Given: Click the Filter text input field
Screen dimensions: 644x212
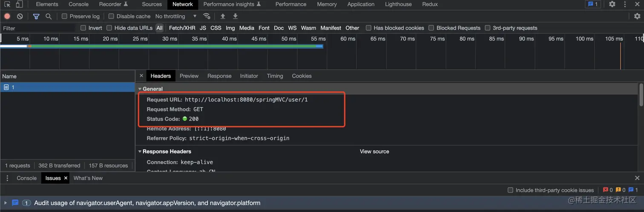Looking at the screenshot, I should pyautogui.click(x=38, y=28).
